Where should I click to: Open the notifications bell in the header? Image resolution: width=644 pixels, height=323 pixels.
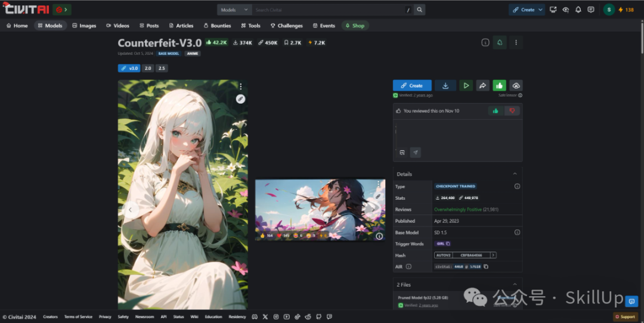(x=578, y=10)
